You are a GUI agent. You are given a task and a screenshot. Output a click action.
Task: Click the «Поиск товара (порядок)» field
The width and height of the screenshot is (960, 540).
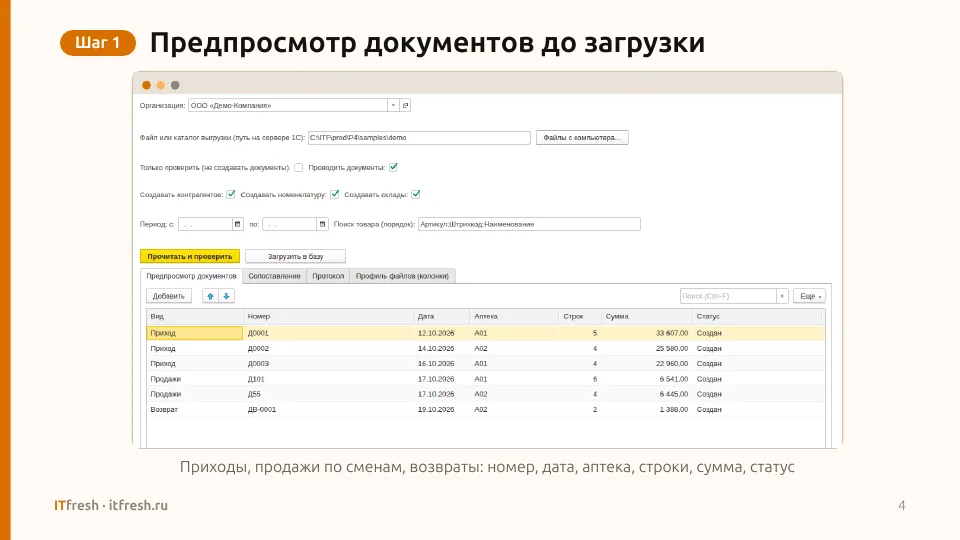point(530,224)
